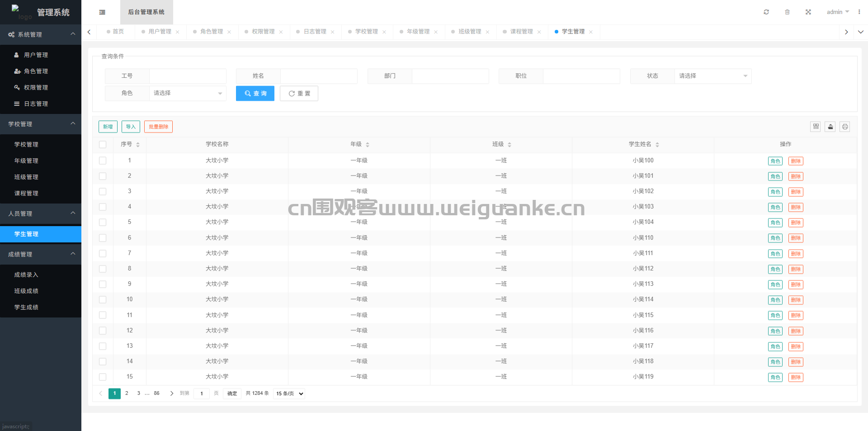The width and height of the screenshot is (868, 431).
Task: Sort by 序号 column arrows
Action: (x=138, y=145)
